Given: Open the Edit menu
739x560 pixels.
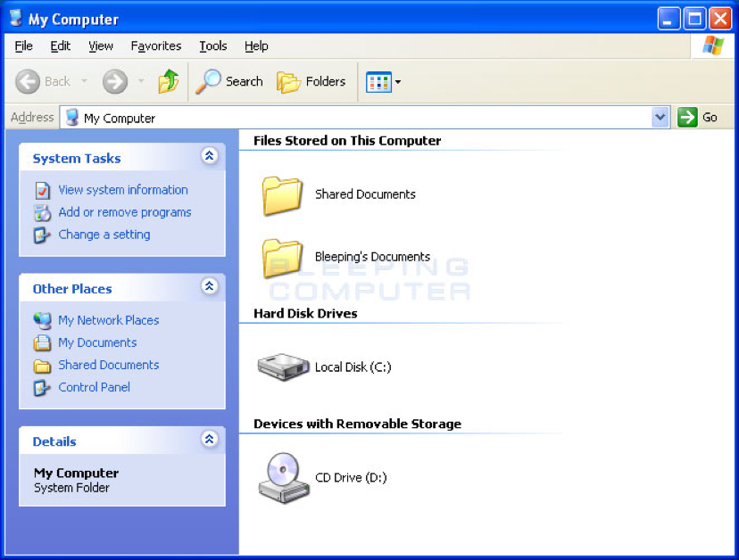Looking at the screenshot, I should coord(61,45).
